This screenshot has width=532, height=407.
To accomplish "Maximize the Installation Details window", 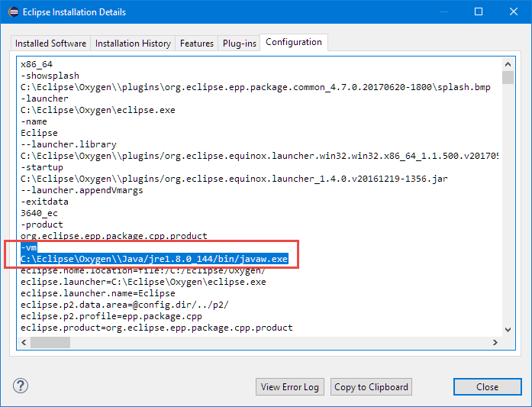I will click(479, 12).
